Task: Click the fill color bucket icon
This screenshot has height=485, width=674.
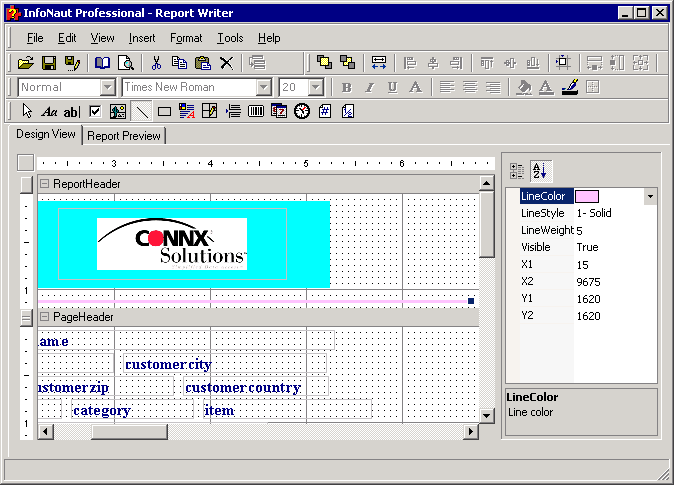Action: pos(524,87)
